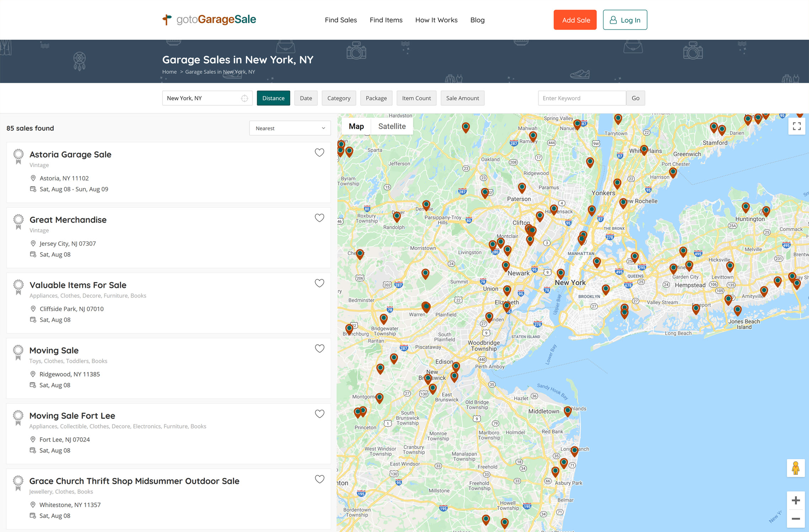Expand the Date filter
Viewport: 809px width, 532px height.
(306, 98)
